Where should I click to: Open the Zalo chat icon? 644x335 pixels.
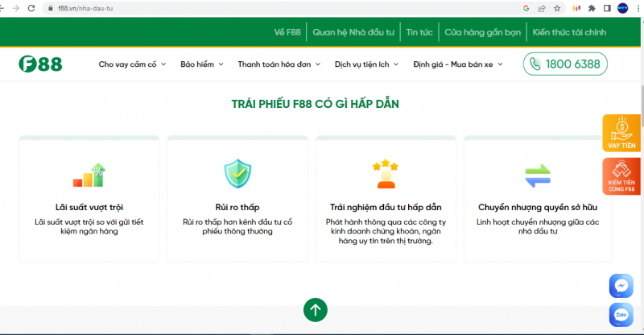[x=621, y=314]
